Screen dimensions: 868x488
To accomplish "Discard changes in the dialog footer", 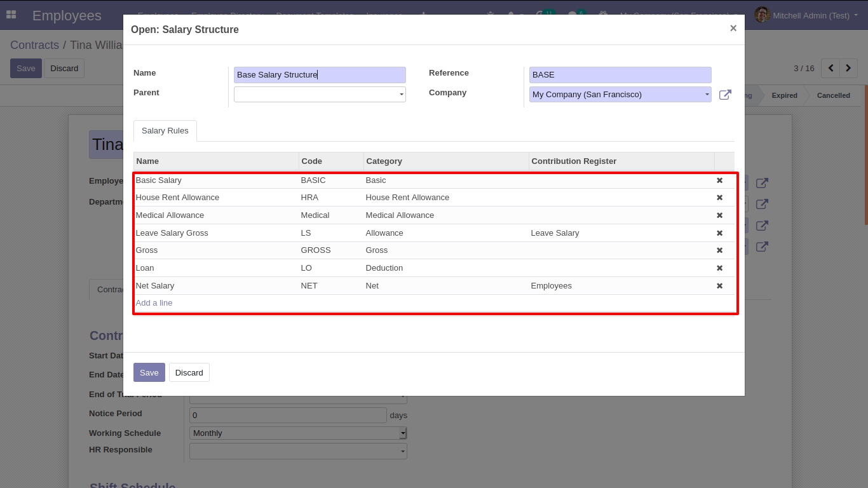I will coord(189,372).
